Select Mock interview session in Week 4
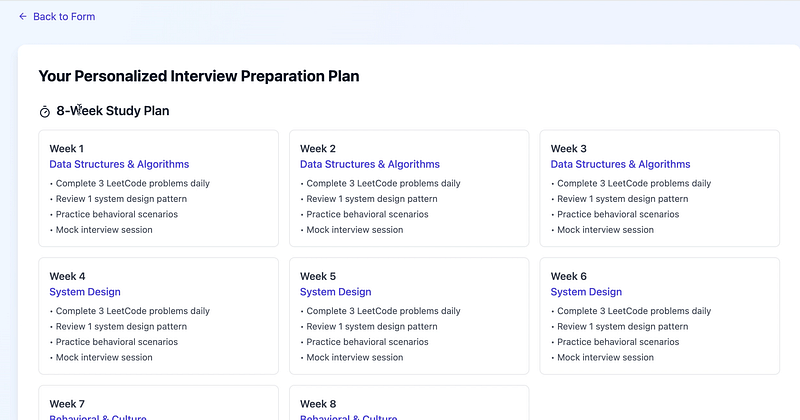 [104, 357]
